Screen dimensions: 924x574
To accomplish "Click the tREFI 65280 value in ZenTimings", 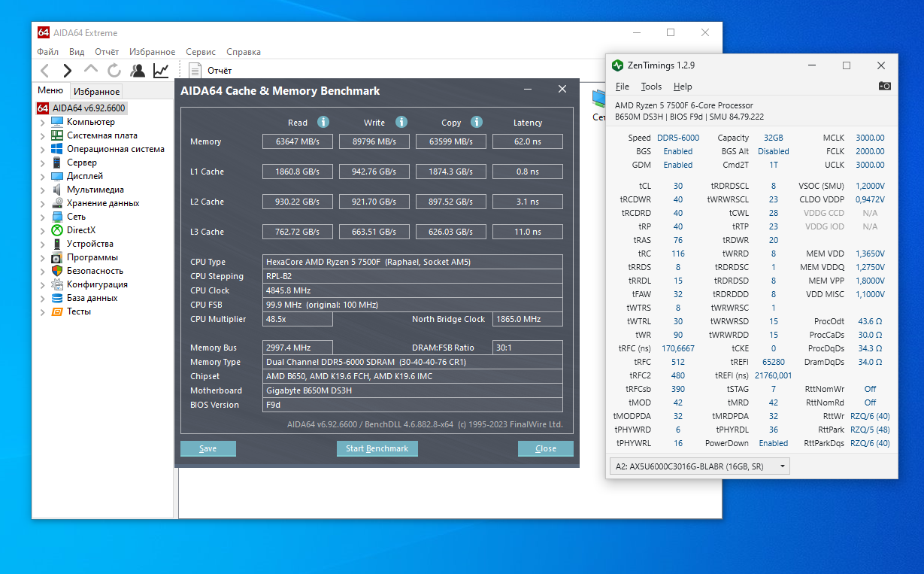I will 774,362.
